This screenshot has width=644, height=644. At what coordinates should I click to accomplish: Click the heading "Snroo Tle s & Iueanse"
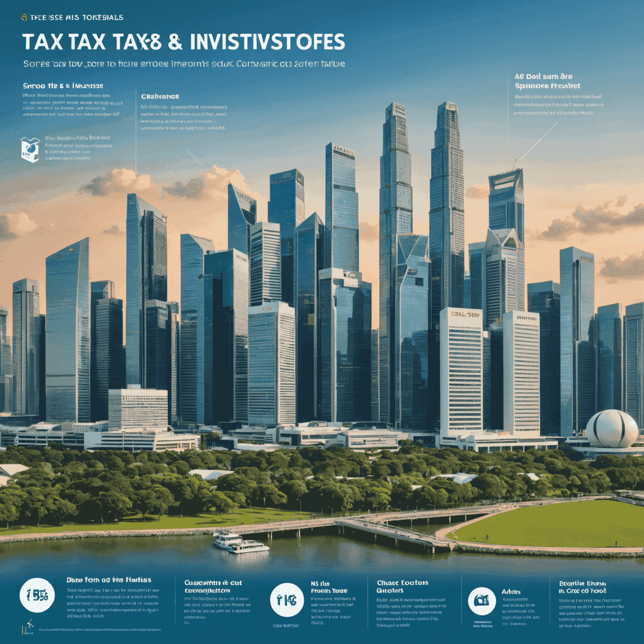pyautogui.click(x=63, y=86)
